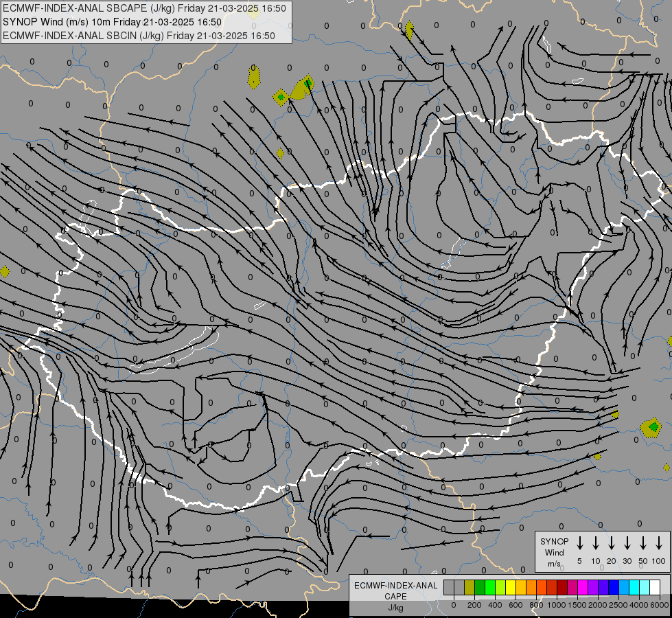Click the wind arrow above the 10 m/s label
Image resolution: width=672 pixels, height=618 pixels.
point(596,543)
